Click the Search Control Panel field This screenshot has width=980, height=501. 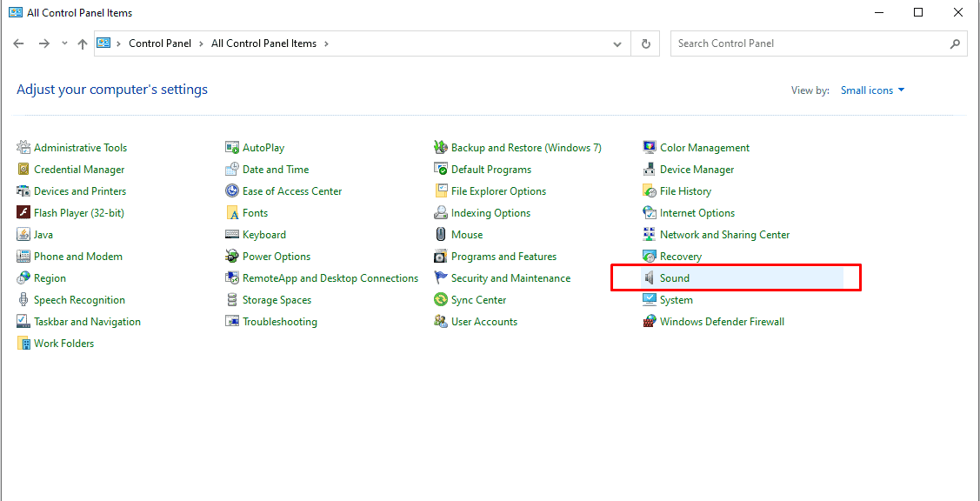pyautogui.click(x=809, y=43)
